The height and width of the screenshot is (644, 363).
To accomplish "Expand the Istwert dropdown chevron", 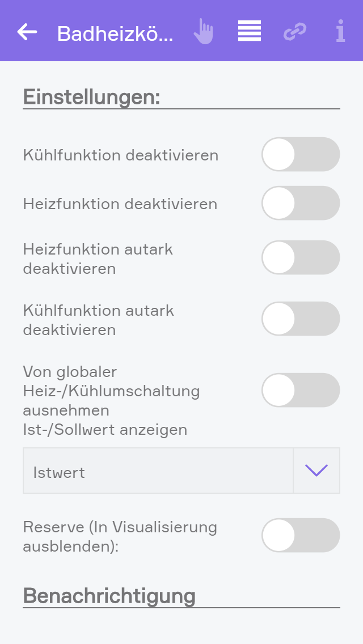I will (x=316, y=471).
